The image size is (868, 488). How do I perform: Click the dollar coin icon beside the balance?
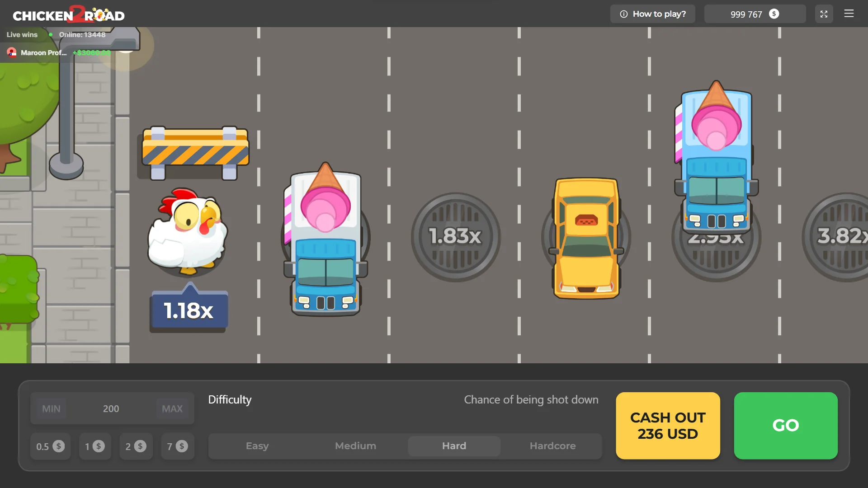pyautogui.click(x=774, y=14)
